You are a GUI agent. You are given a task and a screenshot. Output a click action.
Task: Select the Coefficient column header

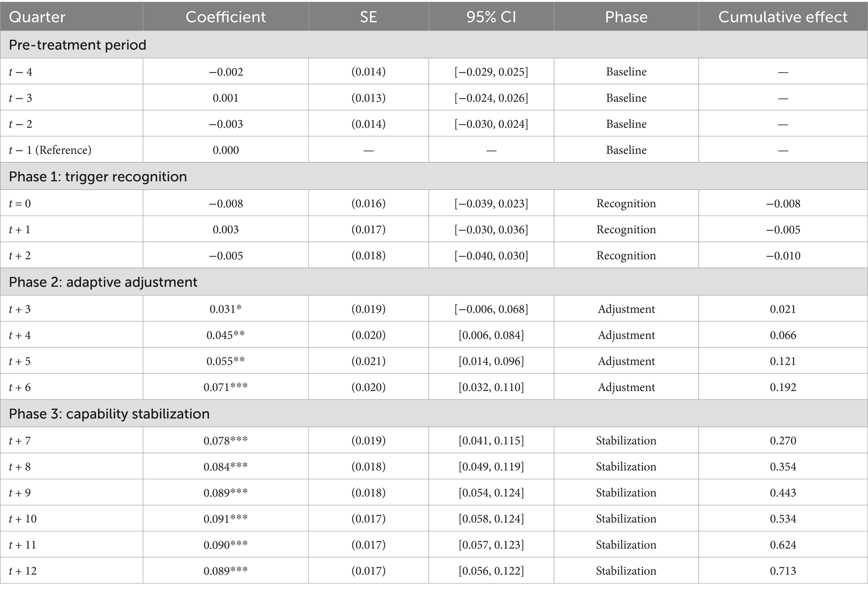(225, 17)
